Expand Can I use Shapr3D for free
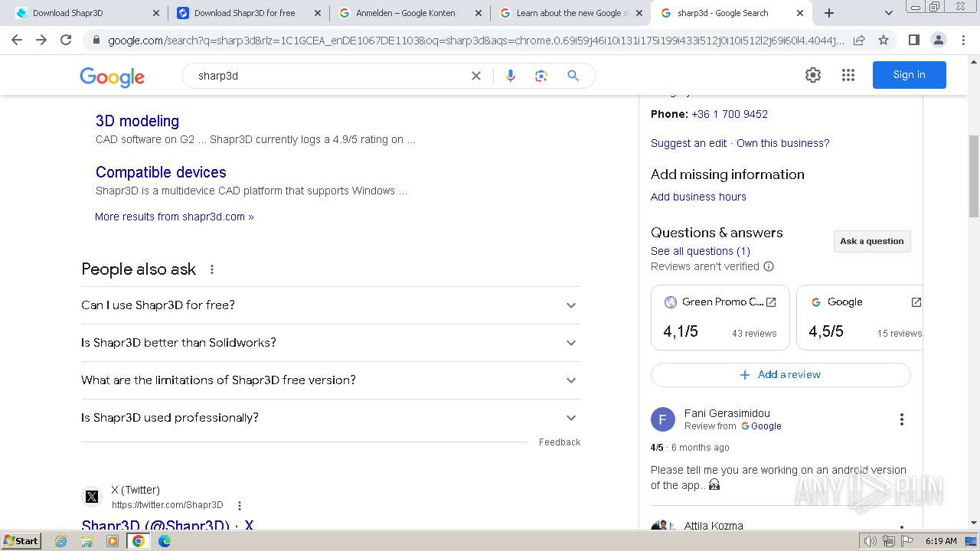This screenshot has height=551, width=980. [331, 305]
